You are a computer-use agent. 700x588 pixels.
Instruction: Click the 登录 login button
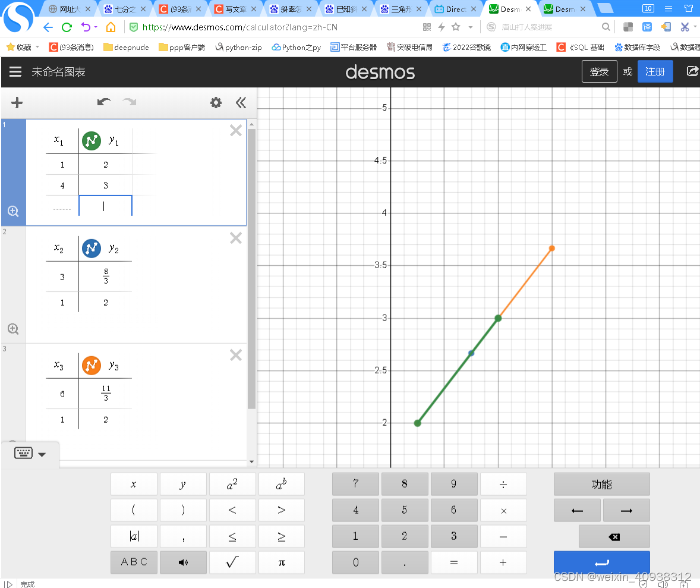coord(599,71)
